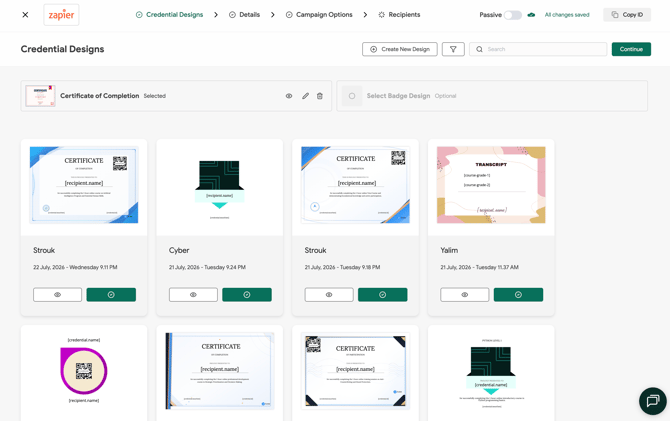The image size is (670, 421).
Task: Open the Cyber badge thumbnail
Action: 220,188
